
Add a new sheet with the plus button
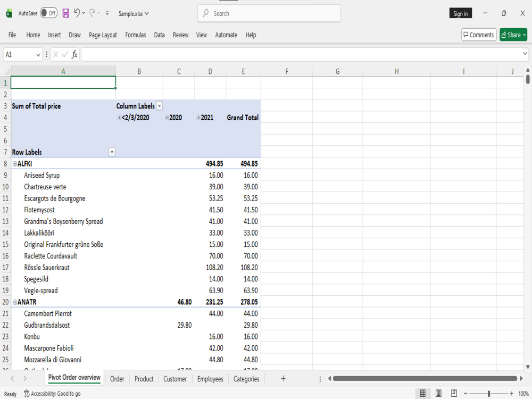coord(283,379)
